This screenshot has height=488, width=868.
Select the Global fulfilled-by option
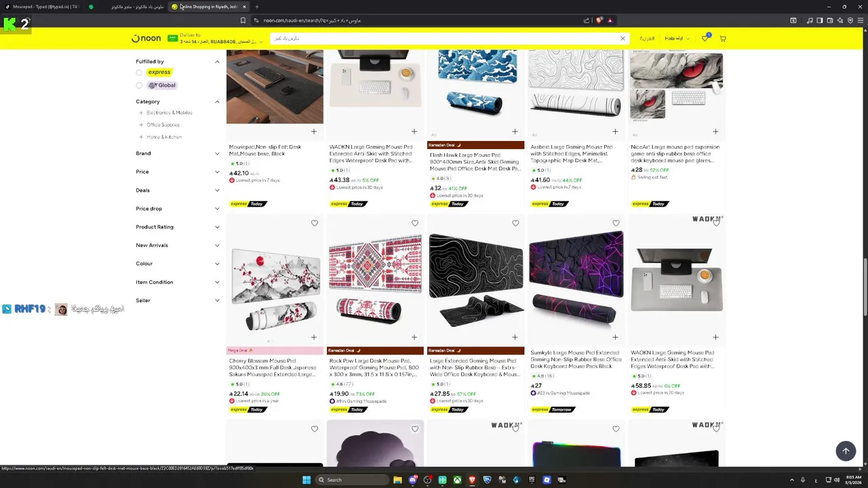(139, 85)
